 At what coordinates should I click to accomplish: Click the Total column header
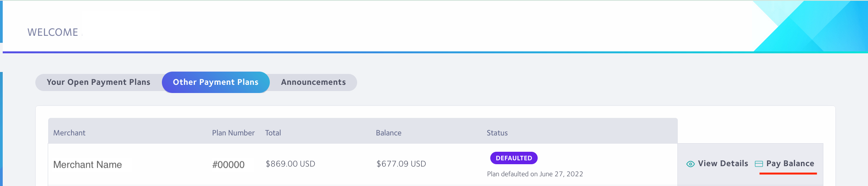(x=273, y=133)
